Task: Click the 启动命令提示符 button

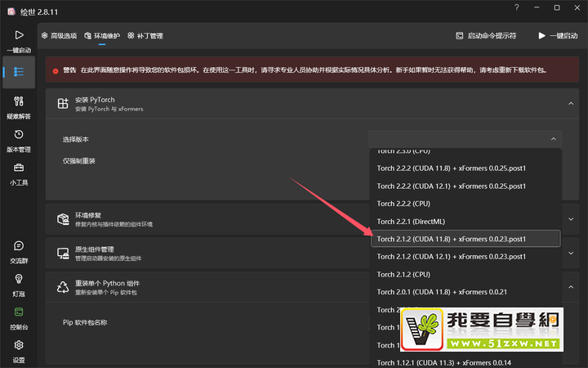Action: tap(485, 36)
